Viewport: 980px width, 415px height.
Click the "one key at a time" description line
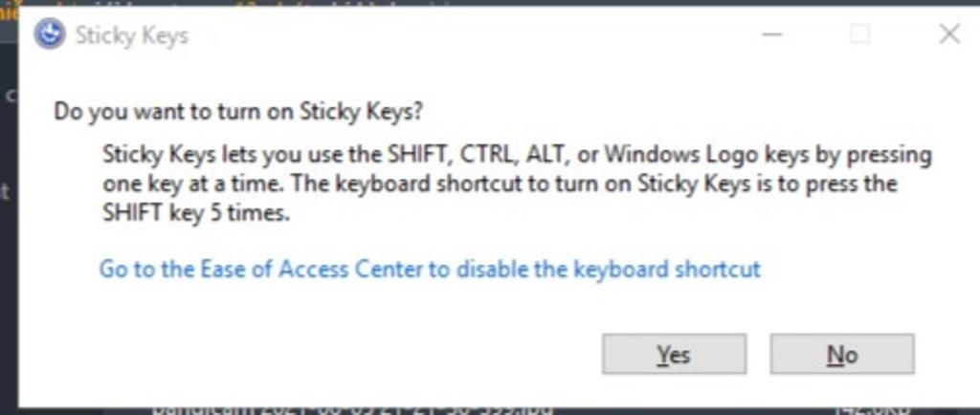point(500,185)
